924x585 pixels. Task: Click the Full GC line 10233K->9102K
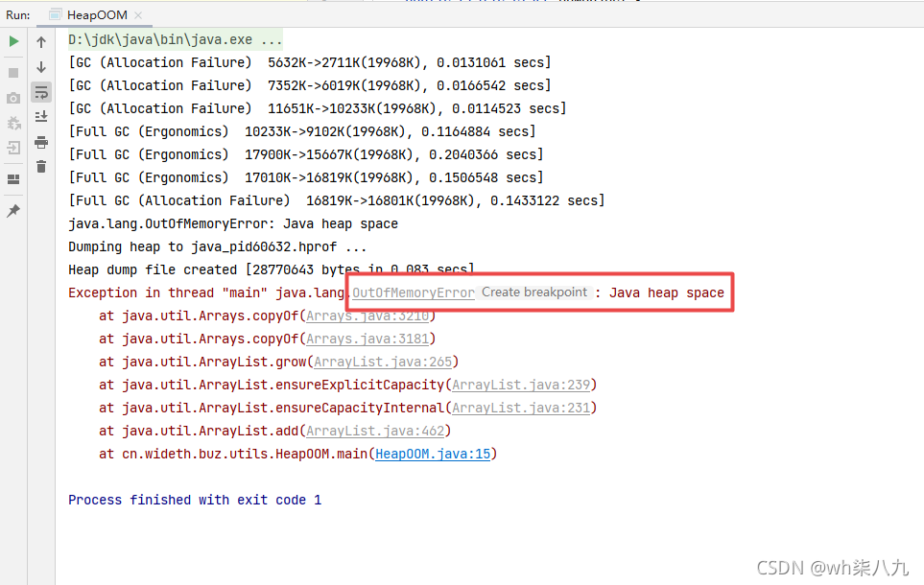[x=302, y=131]
